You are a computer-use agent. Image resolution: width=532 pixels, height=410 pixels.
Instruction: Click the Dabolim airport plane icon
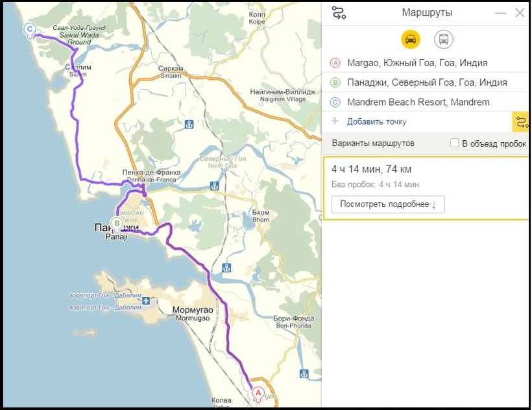pyautogui.click(x=146, y=300)
